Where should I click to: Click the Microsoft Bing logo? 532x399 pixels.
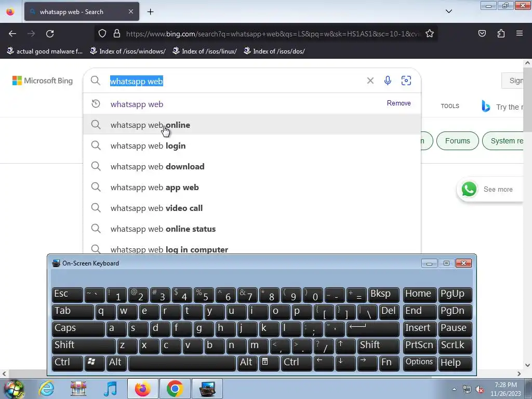click(43, 81)
